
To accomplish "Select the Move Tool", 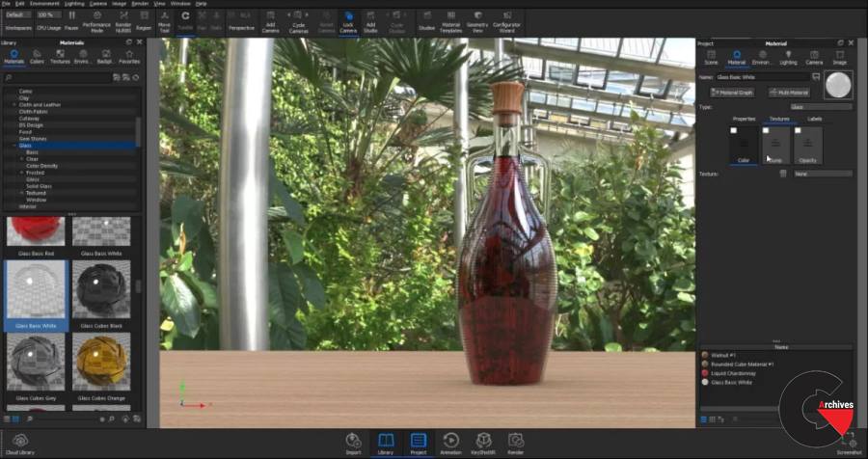I will pyautogui.click(x=164, y=21).
